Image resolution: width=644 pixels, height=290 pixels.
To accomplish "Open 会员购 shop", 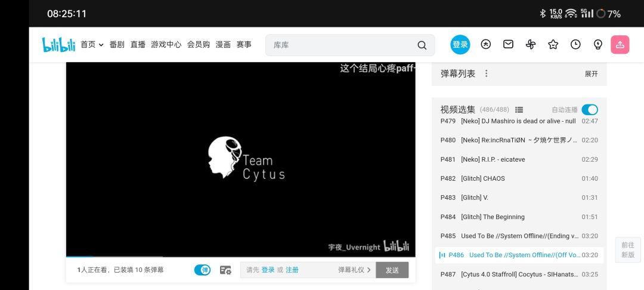I will coord(199,45).
